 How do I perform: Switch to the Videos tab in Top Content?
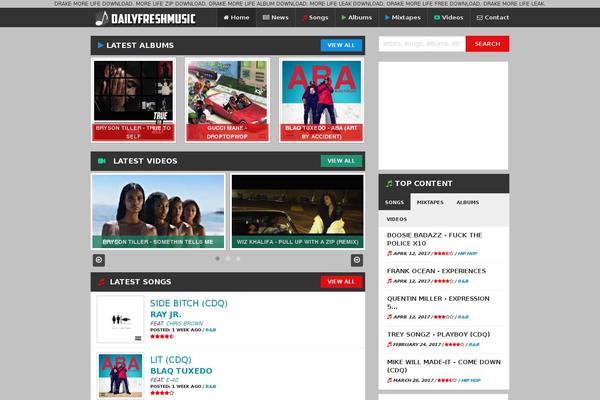pyautogui.click(x=396, y=219)
